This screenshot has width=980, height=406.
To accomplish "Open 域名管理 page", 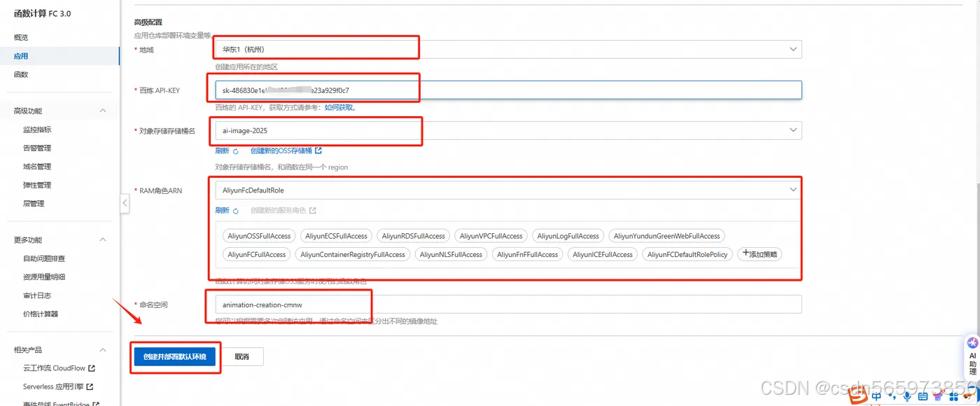I will click(x=37, y=167).
